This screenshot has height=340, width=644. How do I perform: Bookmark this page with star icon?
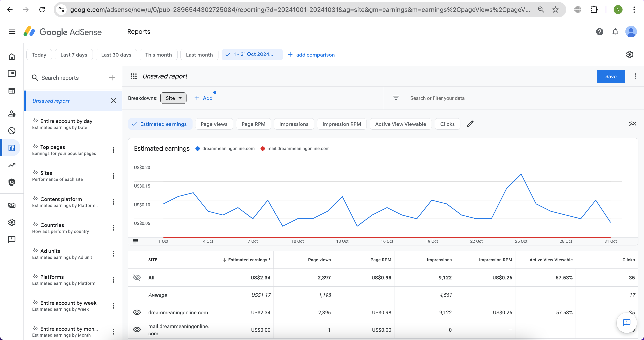[x=555, y=10]
